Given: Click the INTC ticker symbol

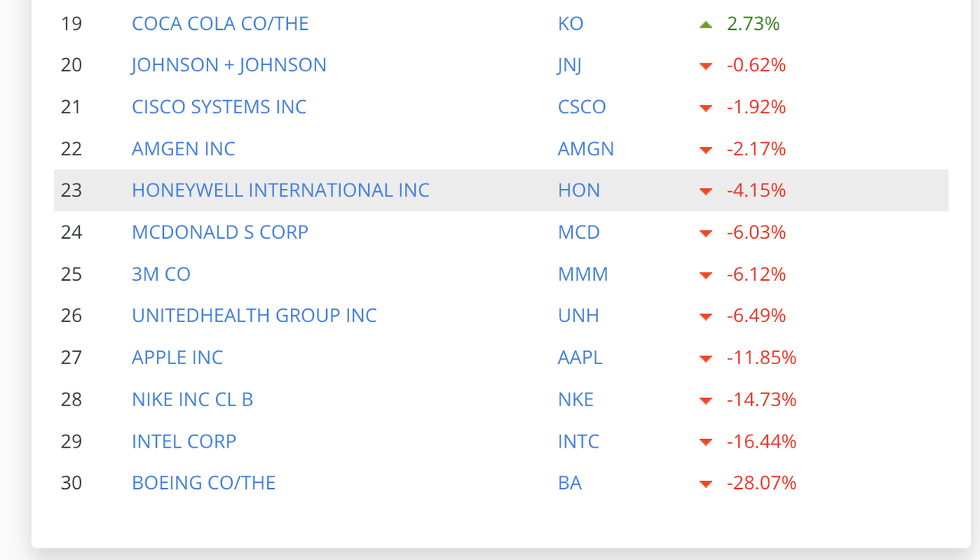Looking at the screenshot, I should pyautogui.click(x=578, y=441).
